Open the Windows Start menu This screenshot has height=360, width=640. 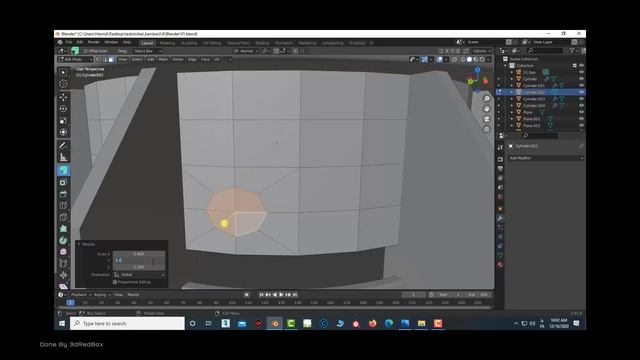tap(62, 324)
